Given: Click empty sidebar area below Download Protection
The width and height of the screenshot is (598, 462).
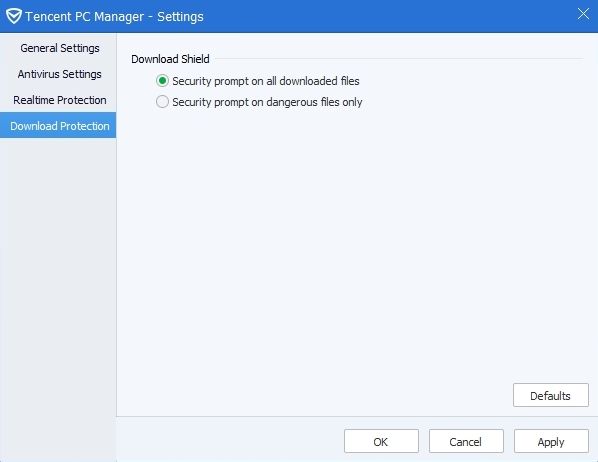Looking at the screenshot, I should pyautogui.click(x=58, y=298).
